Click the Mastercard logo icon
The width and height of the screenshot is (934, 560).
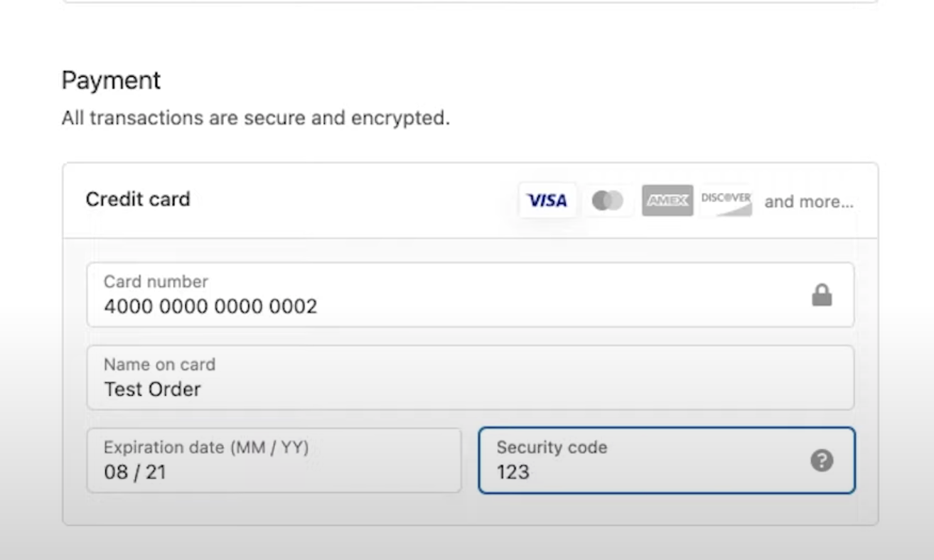tap(608, 201)
